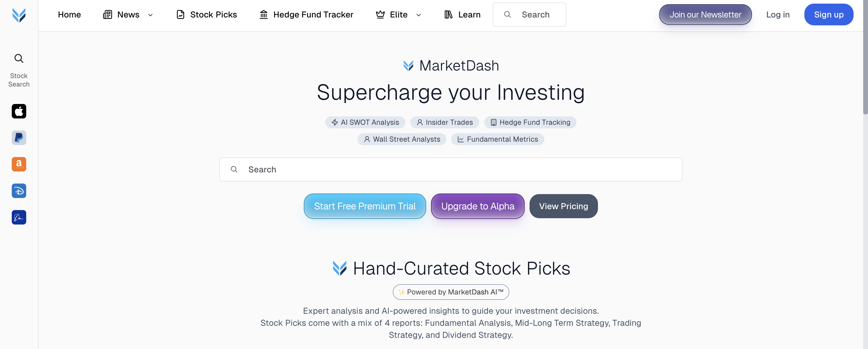Click Upgrade to Alpha button

(477, 206)
